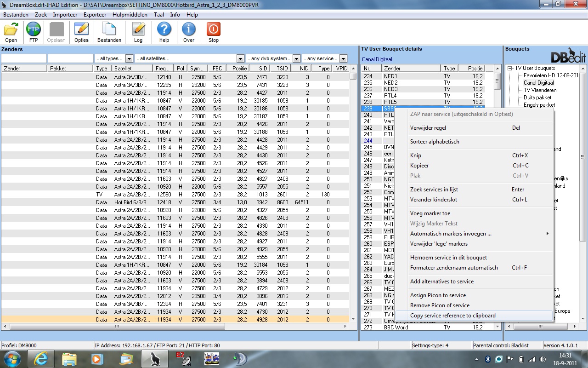Click the DBedit logo
588x368 pixels.
(x=569, y=55)
